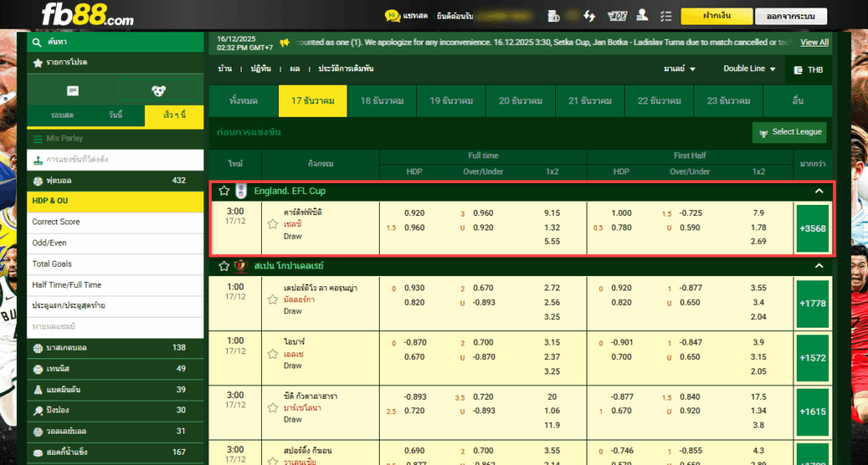Click the THB wallet icon

click(x=798, y=70)
